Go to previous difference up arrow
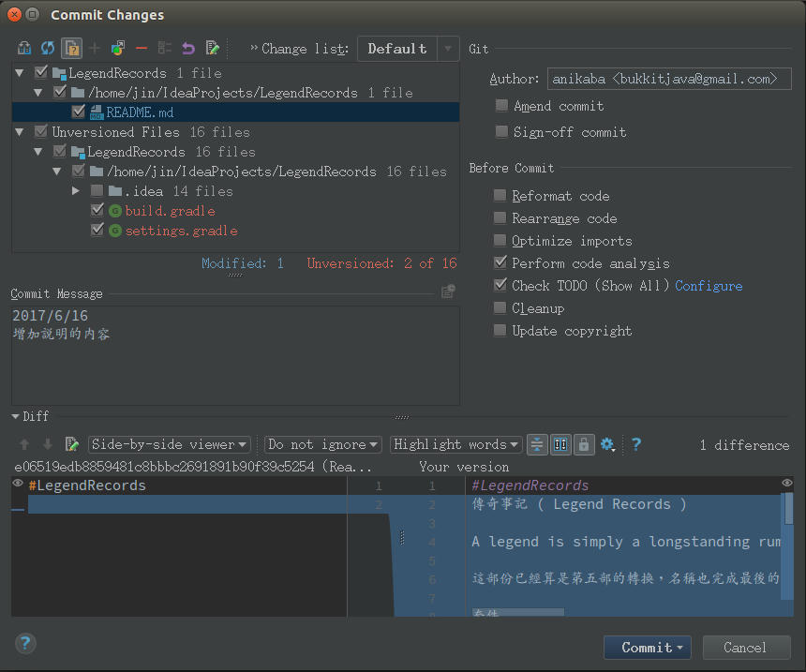806x672 pixels. coord(24,444)
